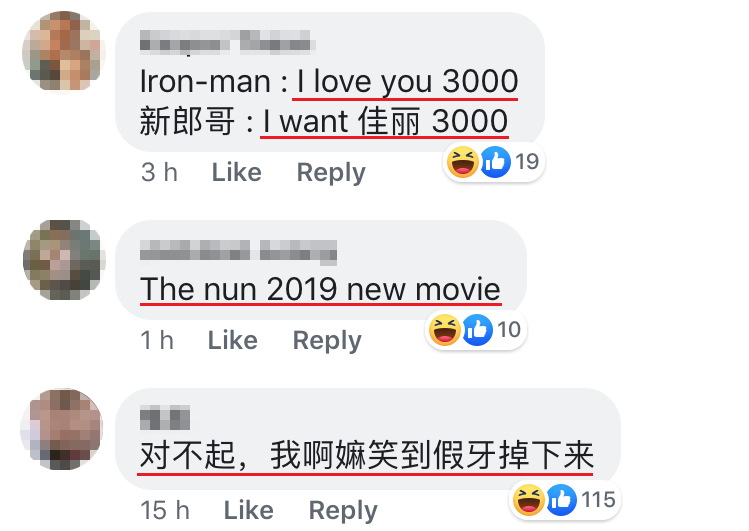Viewport: 749px width, 531px height.
Task: Reply to the Iron-man comment
Action: click(x=331, y=172)
